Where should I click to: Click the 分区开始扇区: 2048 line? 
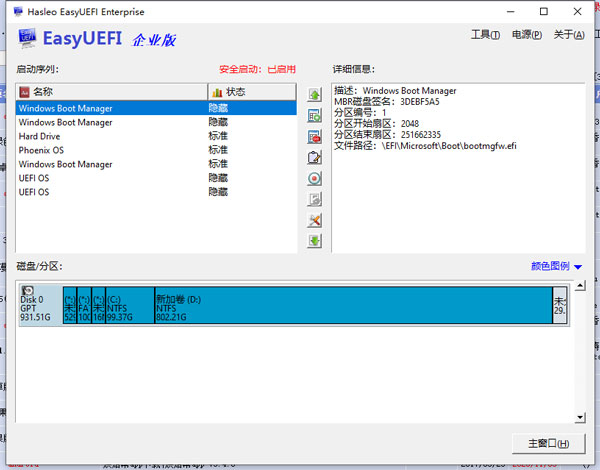pyautogui.click(x=377, y=124)
